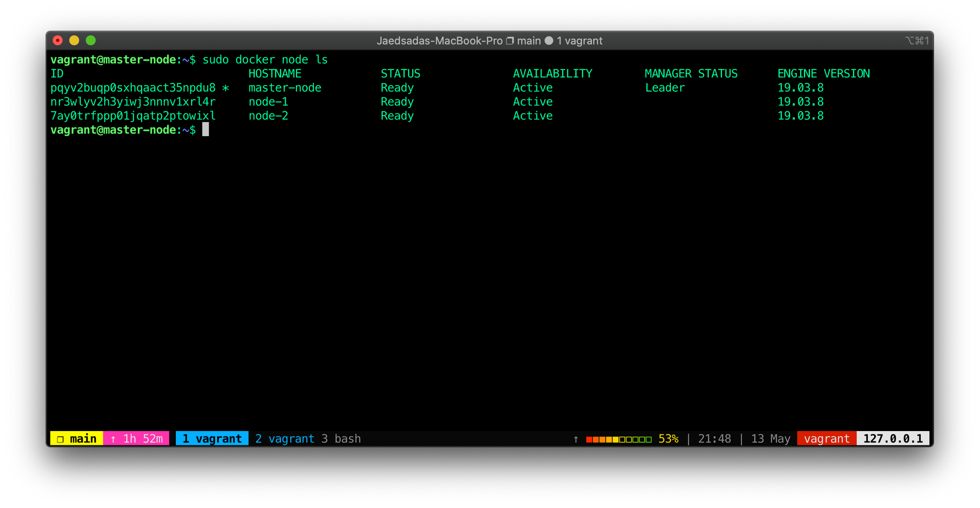980x508 pixels.
Task: Click the up arrow beside the battery bar
Action: 576,439
